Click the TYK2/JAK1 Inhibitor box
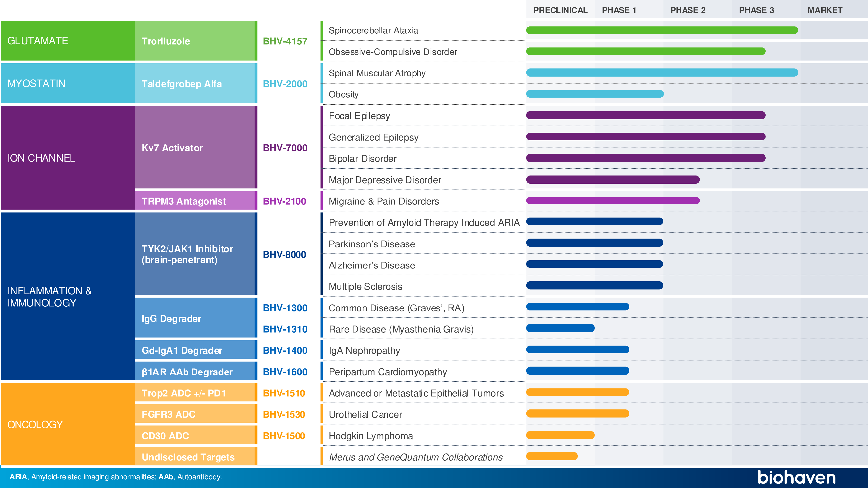The width and height of the screenshot is (868, 488). click(x=196, y=254)
